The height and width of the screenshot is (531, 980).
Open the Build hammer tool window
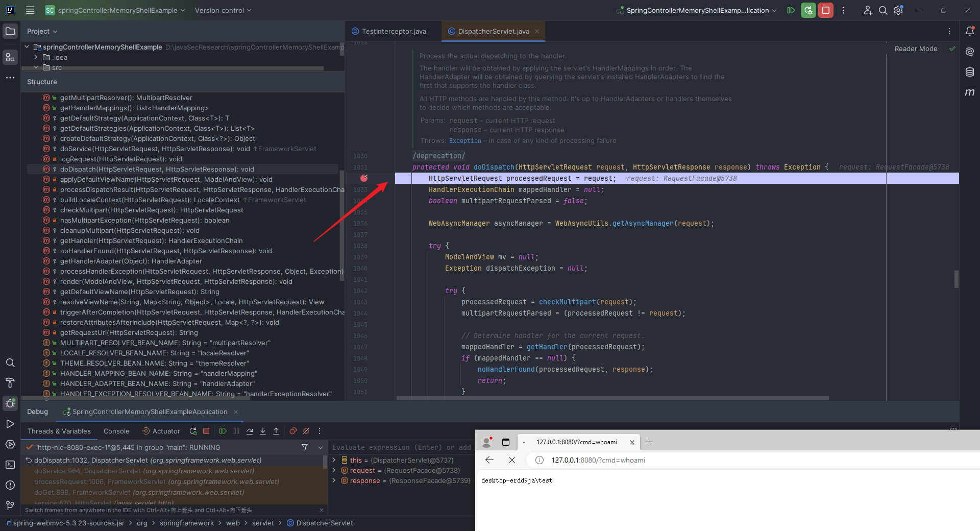pyautogui.click(x=10, y=383)
